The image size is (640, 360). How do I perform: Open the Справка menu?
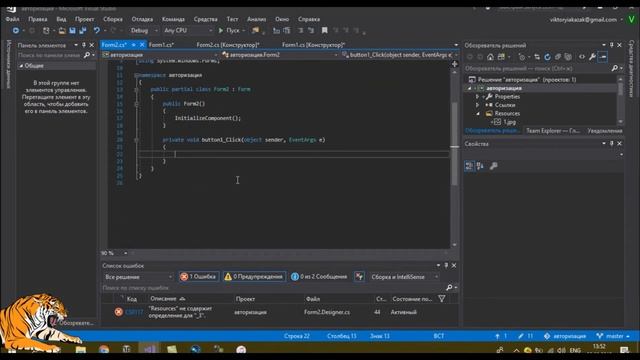coord(309,19)
